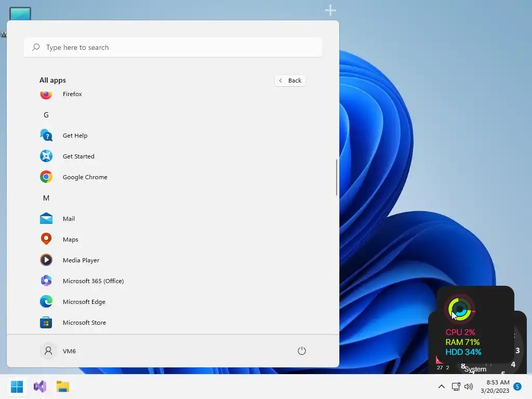The width and height of the screenshot is (532, 399).
Task: Open the Get Started app icon
Action: (46, 156)
